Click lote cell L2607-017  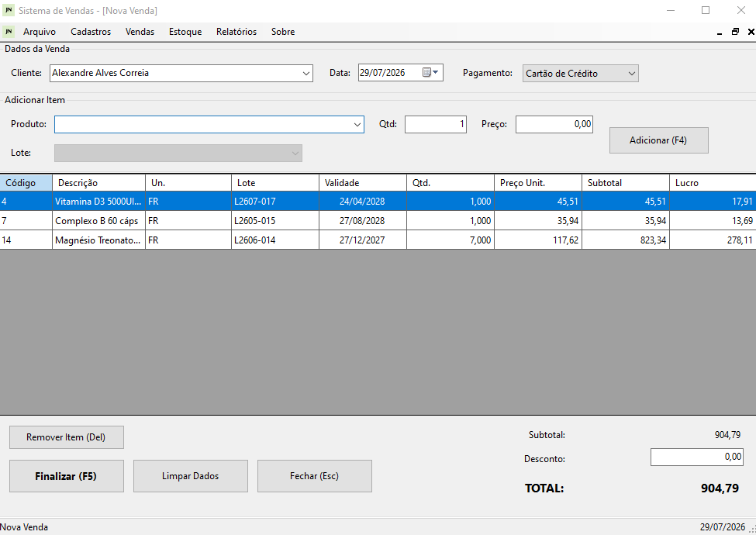[275, 202]
